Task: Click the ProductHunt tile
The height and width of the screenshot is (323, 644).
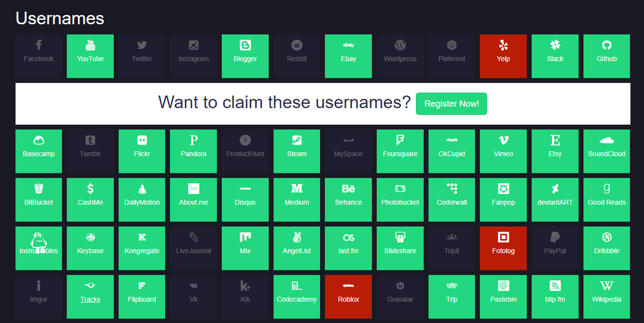Action: [245, 151]
